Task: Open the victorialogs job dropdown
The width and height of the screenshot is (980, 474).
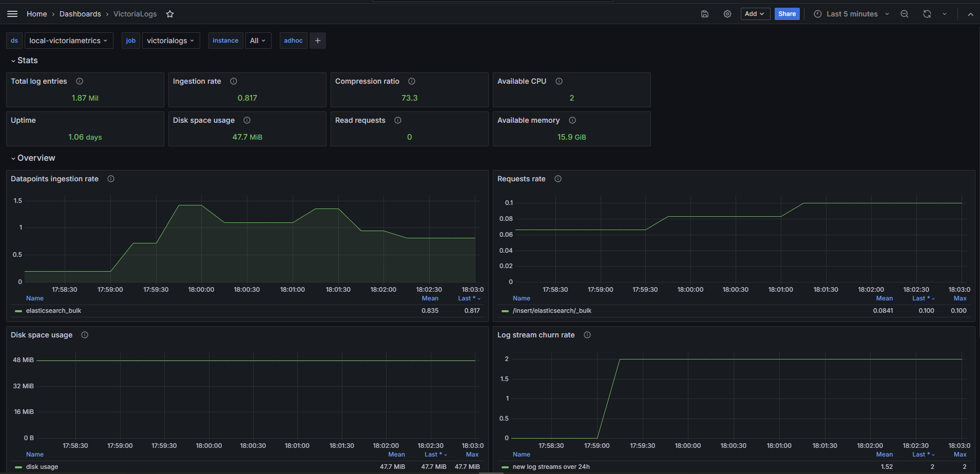Action: [x=170, y=41]
